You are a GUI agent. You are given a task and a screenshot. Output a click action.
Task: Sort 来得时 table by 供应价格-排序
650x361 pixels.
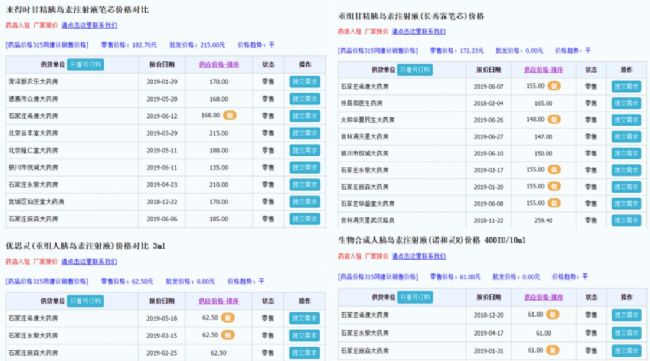219,64
